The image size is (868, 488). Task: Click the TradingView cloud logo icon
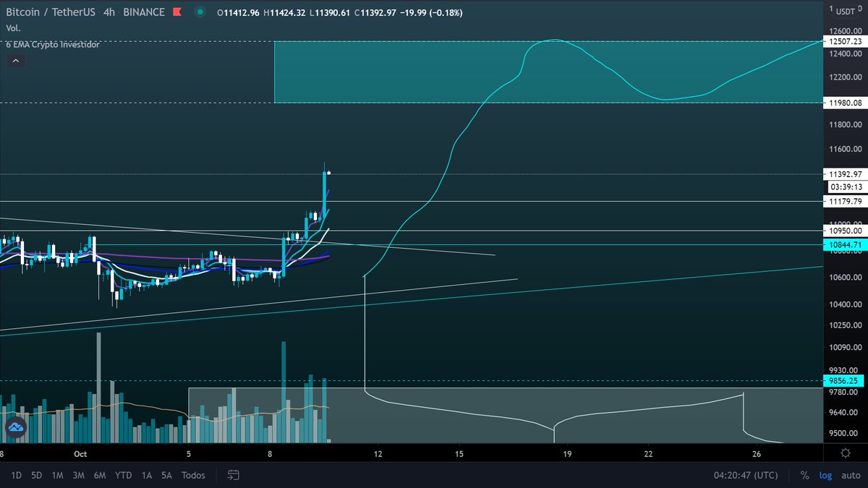pos(16,428)
